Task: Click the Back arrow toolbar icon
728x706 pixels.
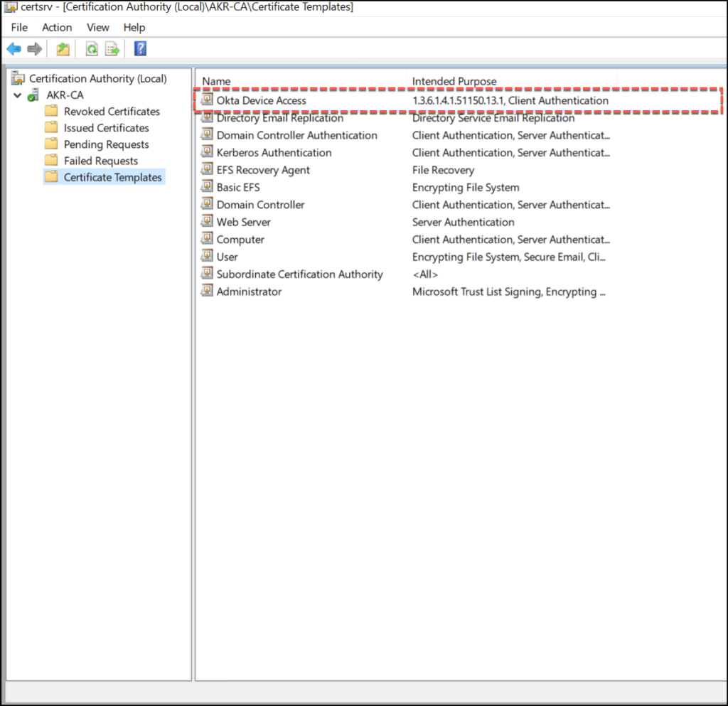Action: point(14,49)
